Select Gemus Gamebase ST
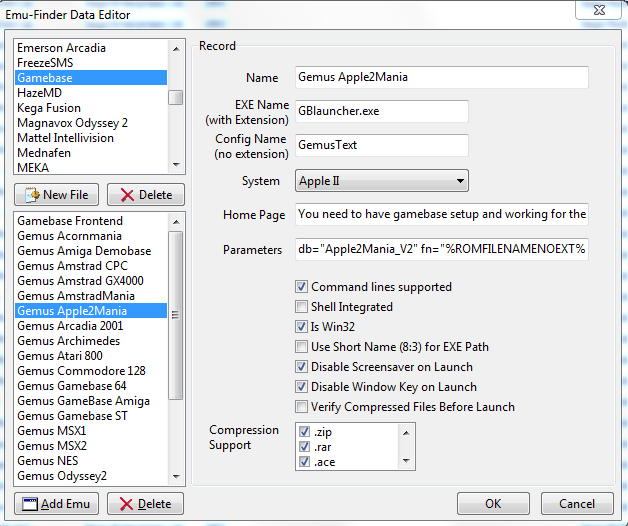Image resolution: width=628 pixels, height=526 pixels. tap(91, 416)
